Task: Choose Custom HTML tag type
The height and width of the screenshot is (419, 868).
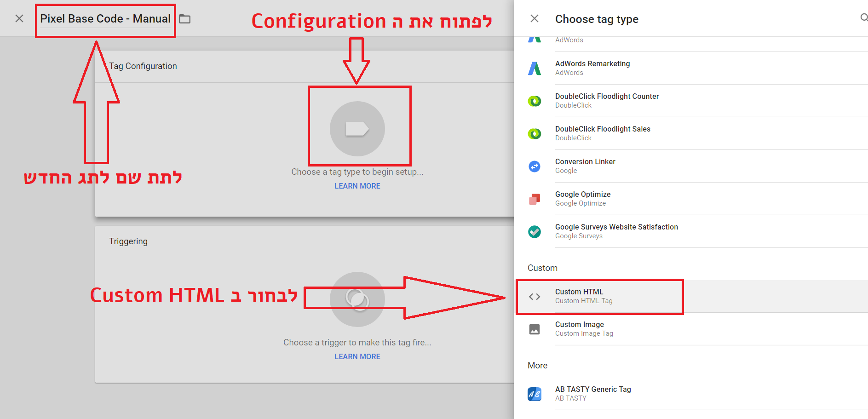Action: click(692, 297)
